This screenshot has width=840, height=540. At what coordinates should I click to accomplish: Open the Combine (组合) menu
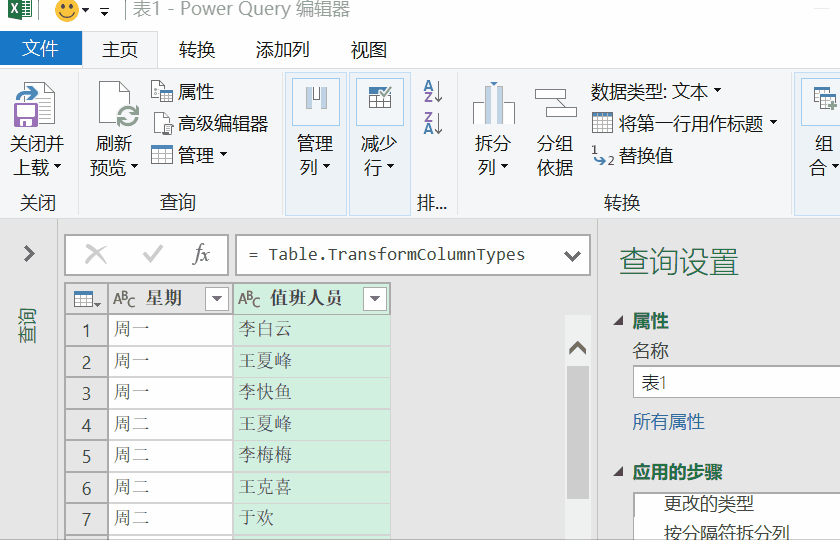click(823, 130)
